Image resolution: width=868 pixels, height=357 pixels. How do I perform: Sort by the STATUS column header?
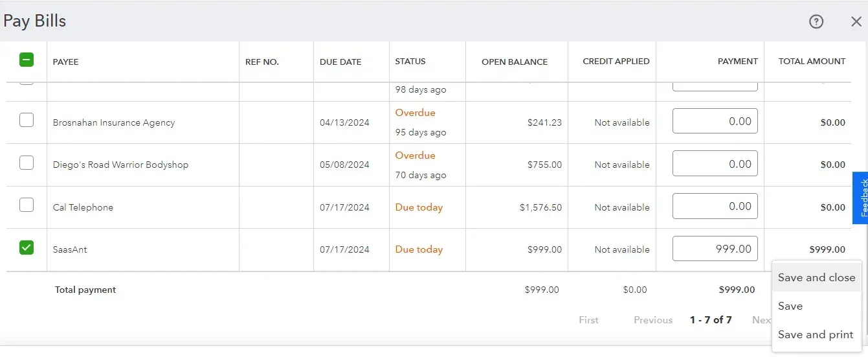[x=410, y=62]
